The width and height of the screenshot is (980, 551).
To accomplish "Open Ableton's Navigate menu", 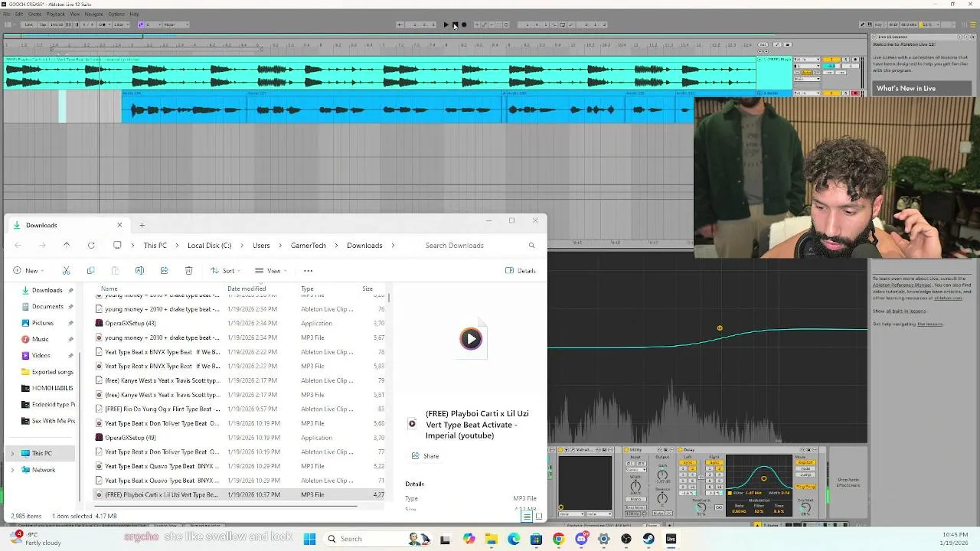I will point(93,14).
